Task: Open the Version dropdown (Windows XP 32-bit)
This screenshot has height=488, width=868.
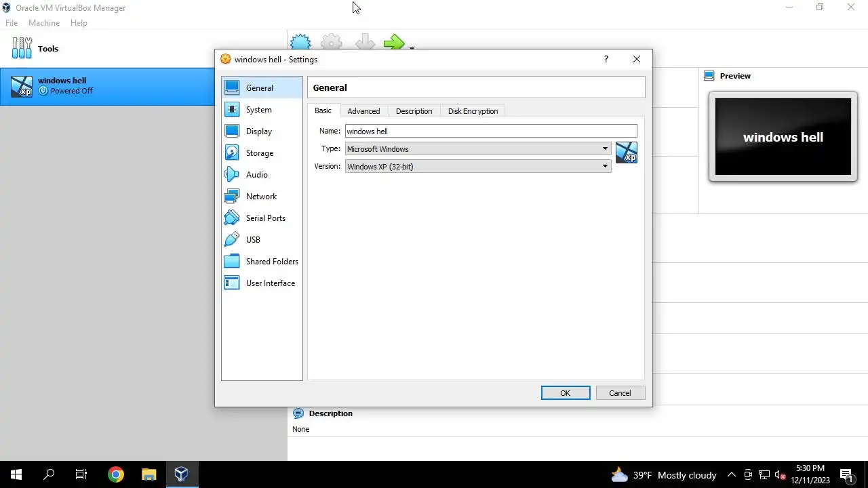Action: [x=478, y=166]
